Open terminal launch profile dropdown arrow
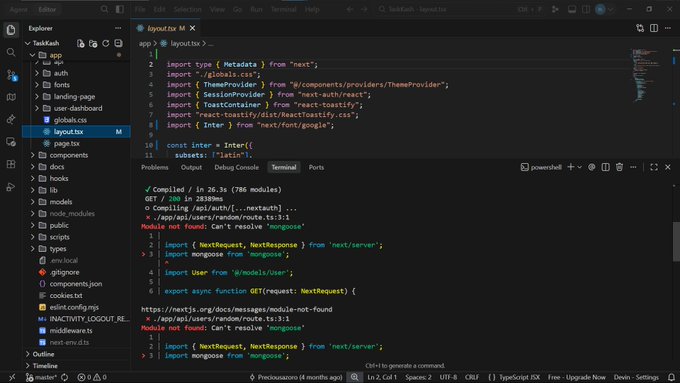Image resolution: width=680 pixels, height=383 pixels. pos(579,167)
